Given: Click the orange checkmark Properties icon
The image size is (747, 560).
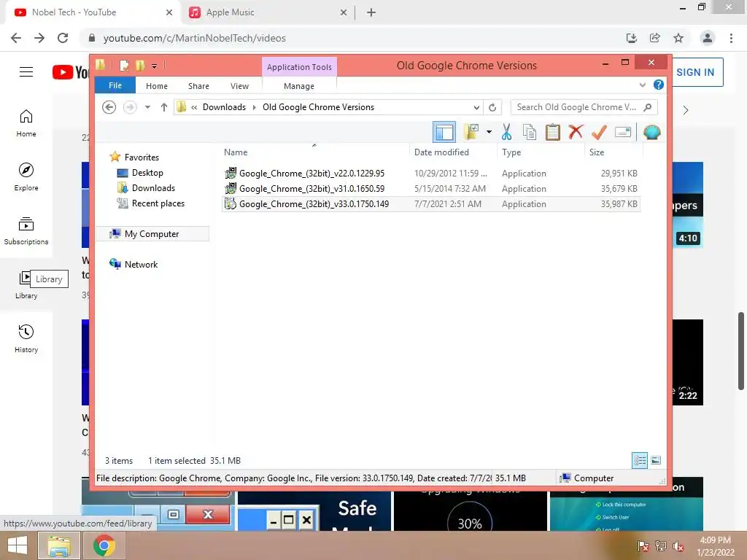Looking at the screenshot, I should click(x=599, y=132).
